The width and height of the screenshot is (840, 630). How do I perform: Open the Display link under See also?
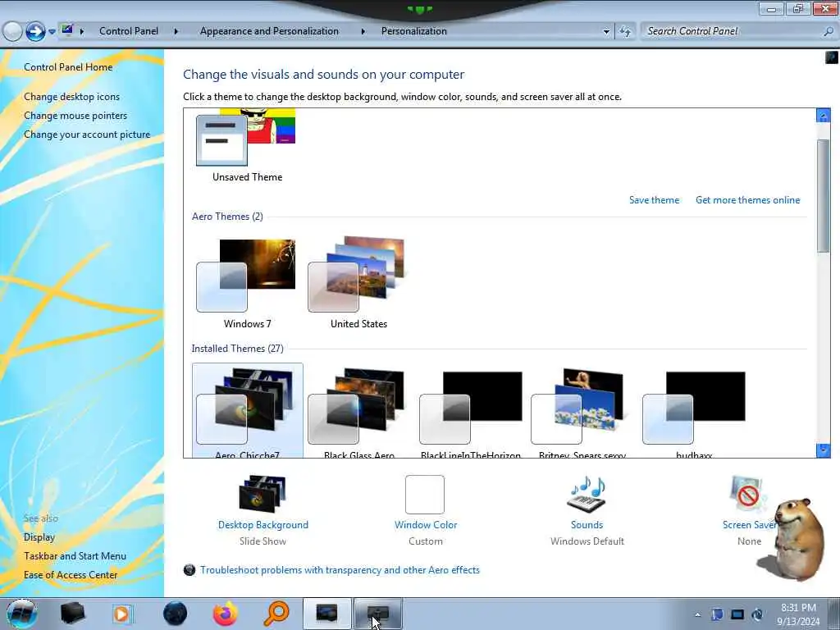point(39,536)
